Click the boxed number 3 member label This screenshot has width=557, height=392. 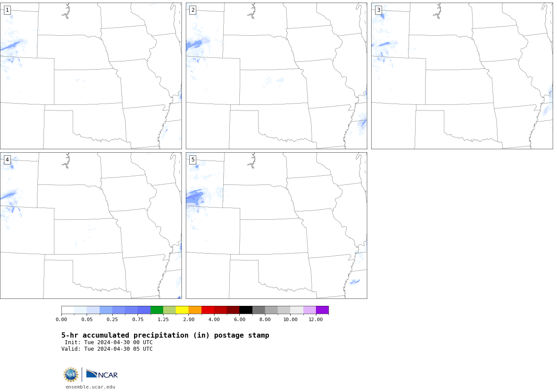(379, 10)
